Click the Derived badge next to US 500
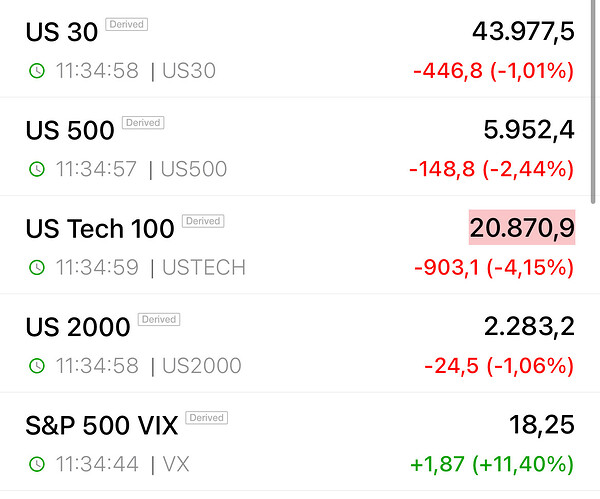Image resolution: width=600 pixels, height=499 pixels. pyautogui.click(x=143, y=123)
